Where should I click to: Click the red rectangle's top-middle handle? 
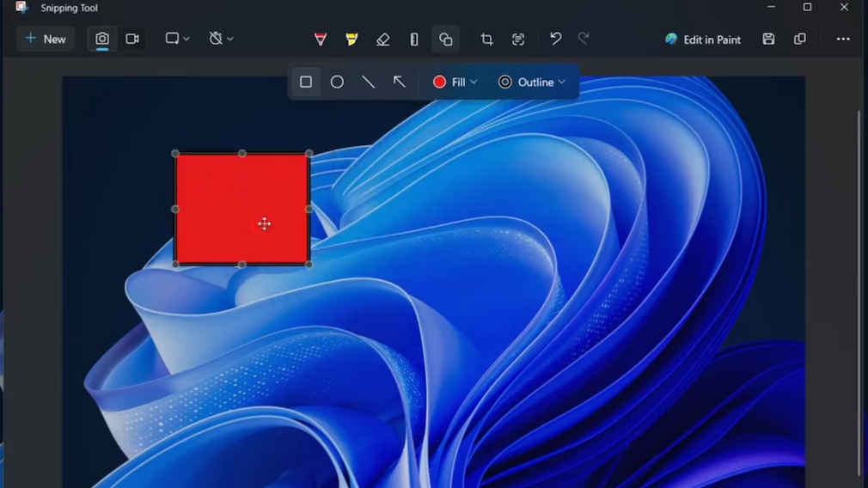tap(241, 153)
